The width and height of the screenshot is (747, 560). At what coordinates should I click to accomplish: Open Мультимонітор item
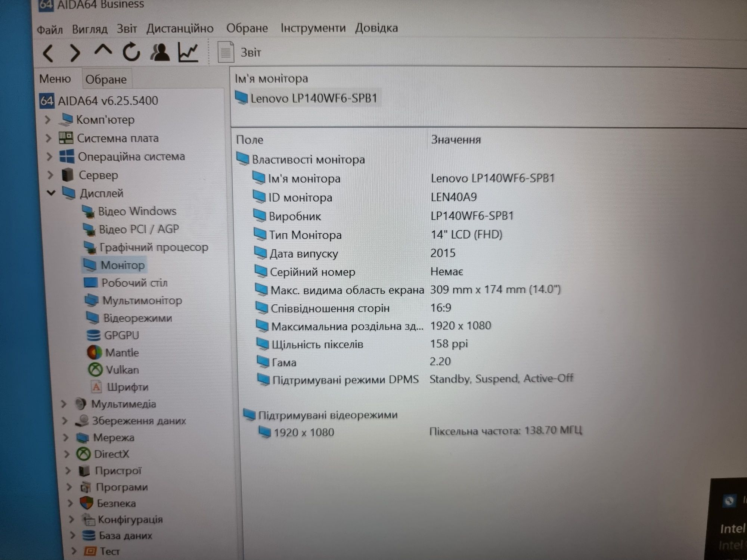[134, 301]
